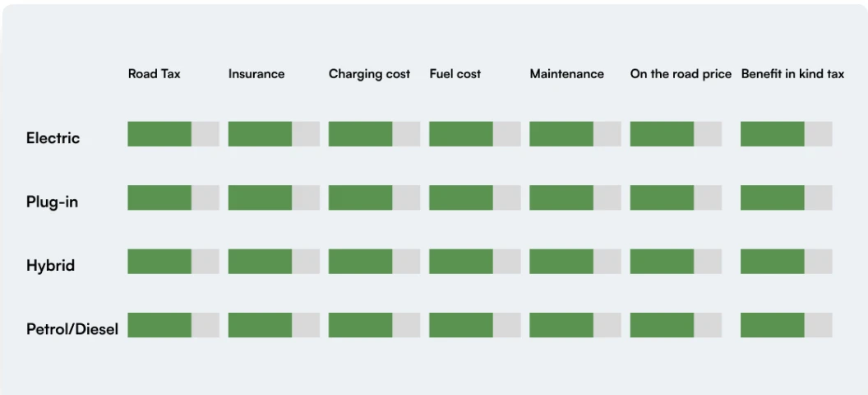The height and width of the screenshot is (395, 868).
Task: Select the Fuel cost column header
Action: pyautogui.click(x=455, y=74)
